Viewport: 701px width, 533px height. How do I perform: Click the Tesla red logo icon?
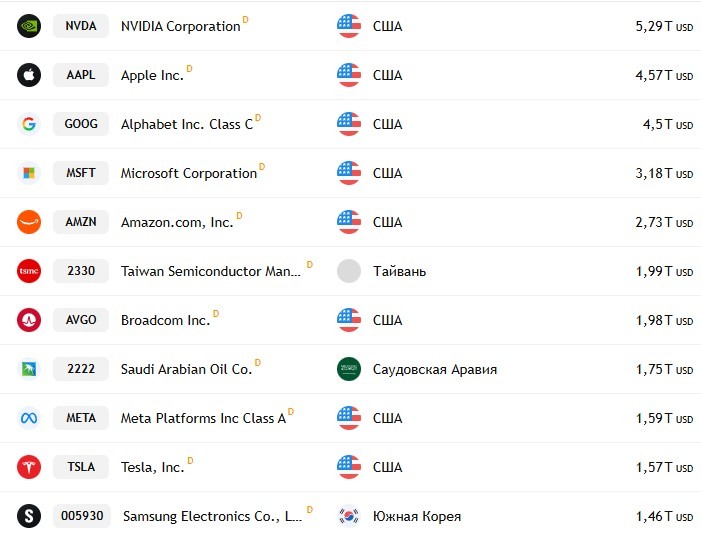29,467
